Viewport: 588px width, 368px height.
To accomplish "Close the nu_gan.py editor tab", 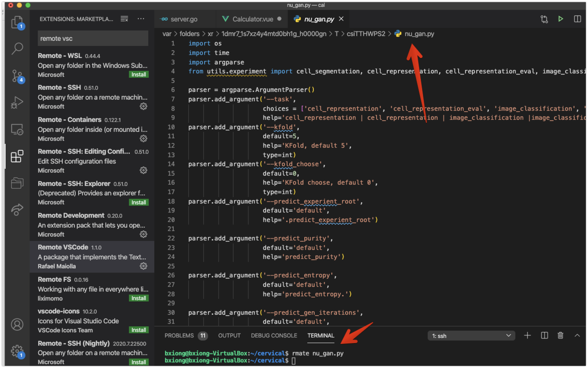I will [x=341, y=19].
